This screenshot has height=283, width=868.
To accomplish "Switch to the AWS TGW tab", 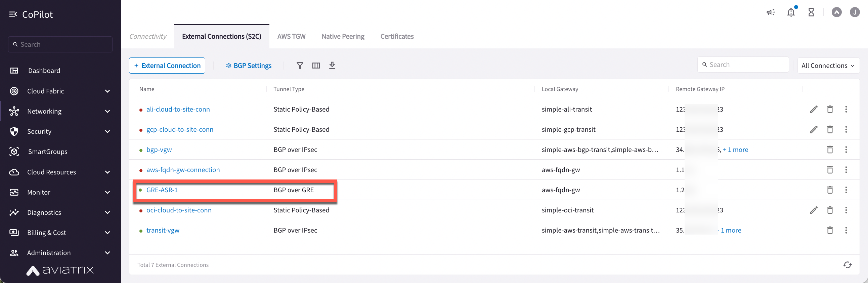I will click(x=291, y=36).
